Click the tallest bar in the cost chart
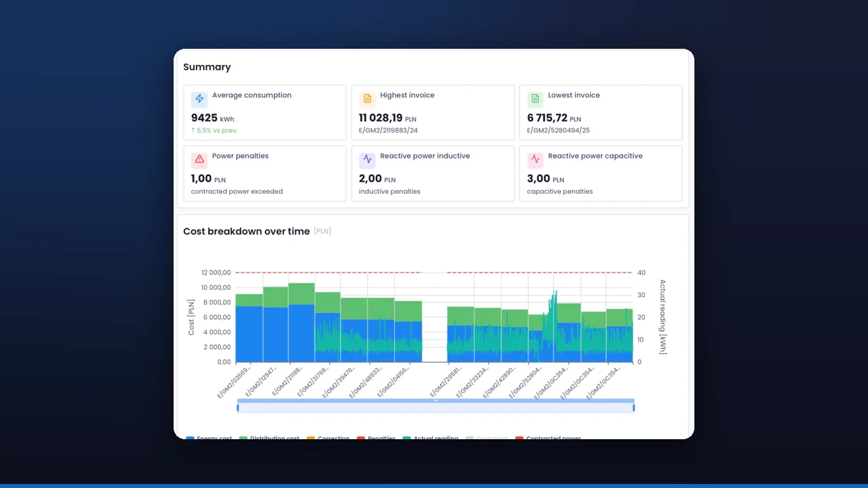 click(x=302, y=323)
